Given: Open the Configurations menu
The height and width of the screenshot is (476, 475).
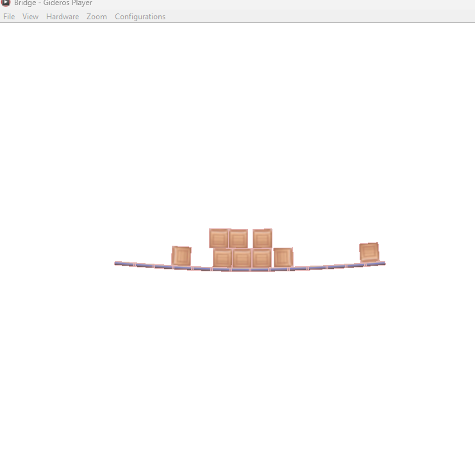Looking at the screenshot, I should click(x=140, y=17).
